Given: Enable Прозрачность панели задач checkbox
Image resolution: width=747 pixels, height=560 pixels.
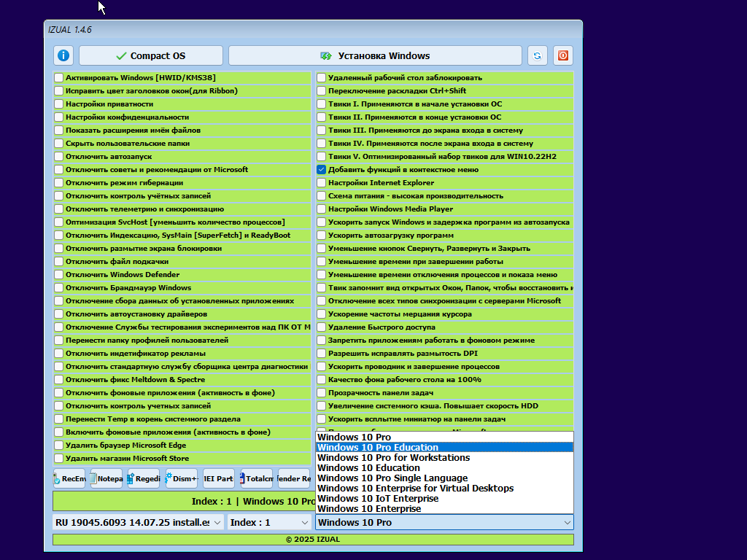Looking at the screenshot, I should 322,393.
